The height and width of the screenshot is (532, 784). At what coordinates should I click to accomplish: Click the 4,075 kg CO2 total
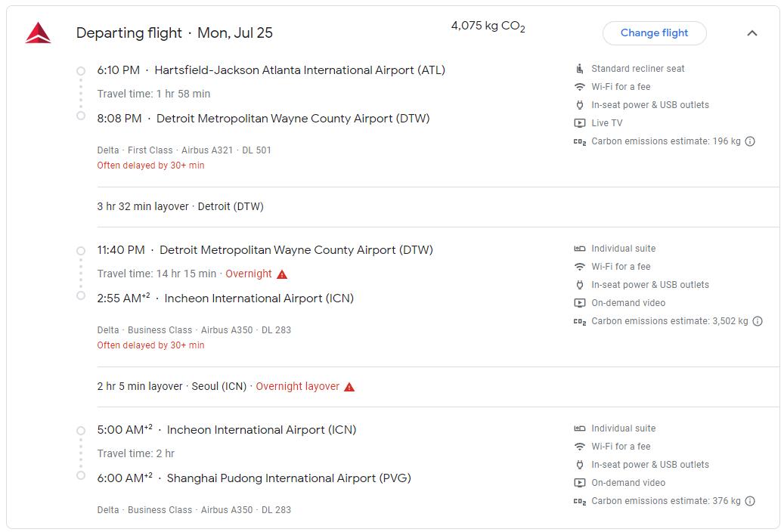[488, 26]
